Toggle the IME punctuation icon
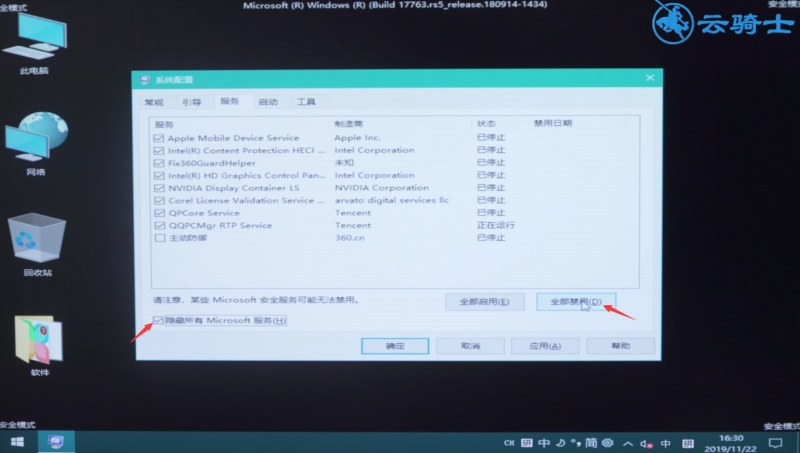Viewport: 800px width, 453px height. coord(576,443)
